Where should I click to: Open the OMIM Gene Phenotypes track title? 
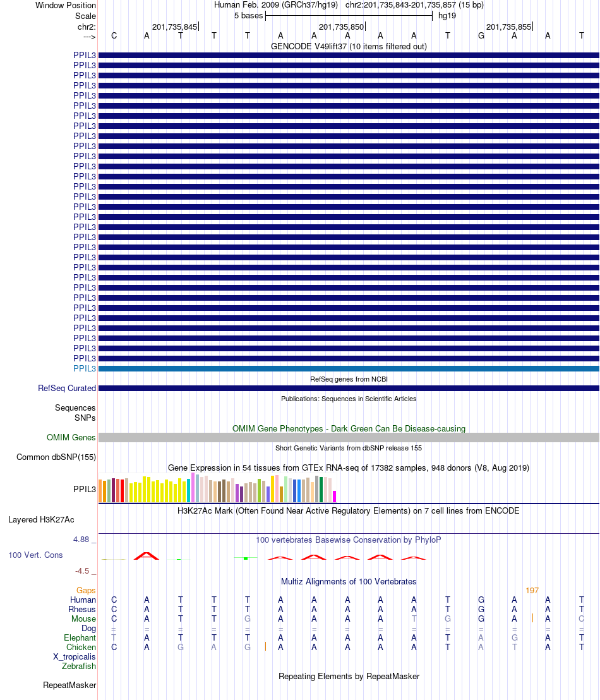(x=349, y=428)
